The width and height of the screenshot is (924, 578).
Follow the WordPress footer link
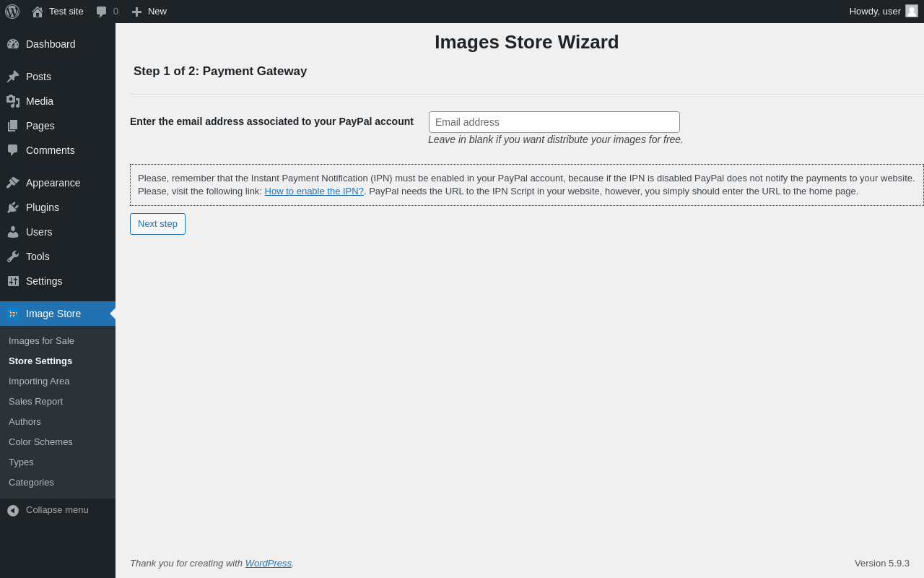(268, 564)
